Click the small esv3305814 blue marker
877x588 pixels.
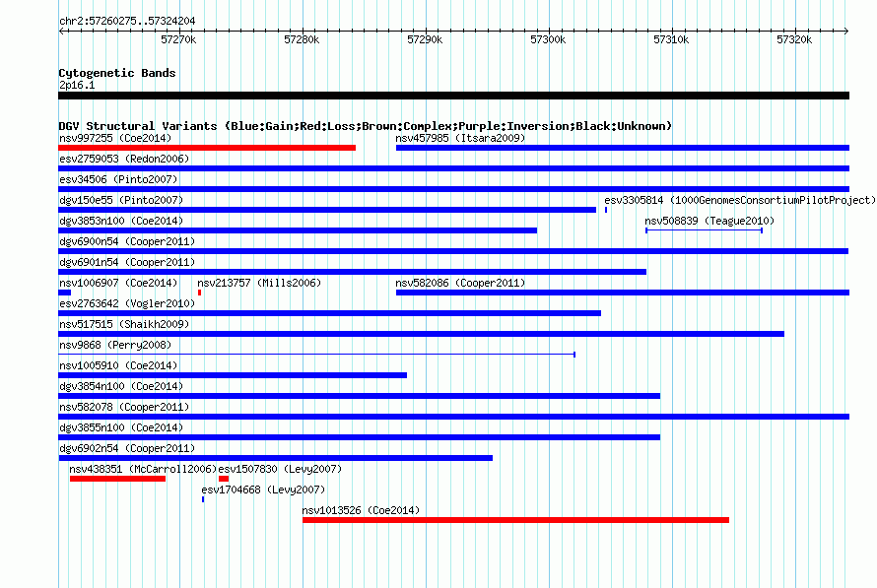[606, 210]
